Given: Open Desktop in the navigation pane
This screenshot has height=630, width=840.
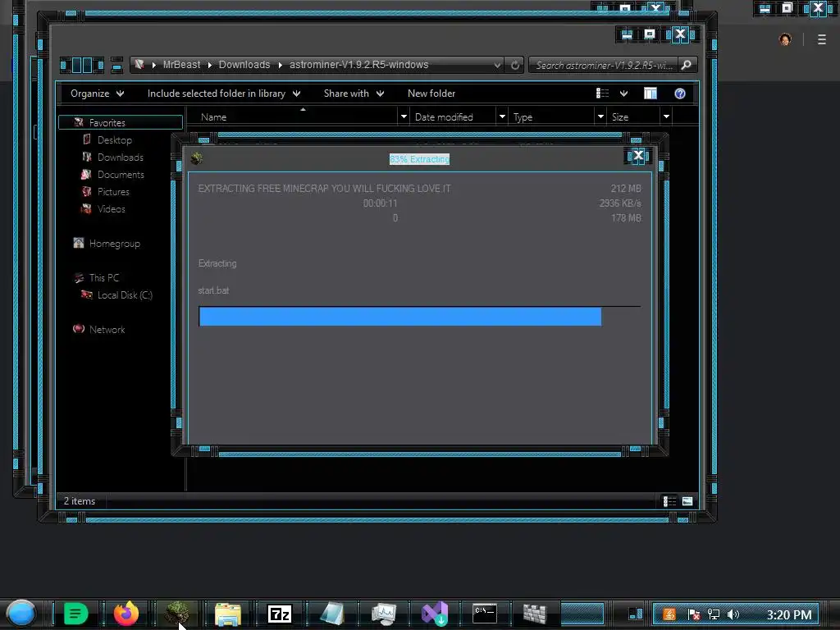Looking at the screenshot, I should [x=114, y=139].
